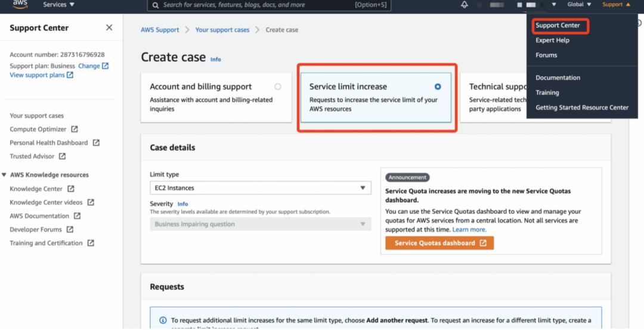Expand the account name dropdown arrow
The image size is (644, 330).
click(553, 5)
